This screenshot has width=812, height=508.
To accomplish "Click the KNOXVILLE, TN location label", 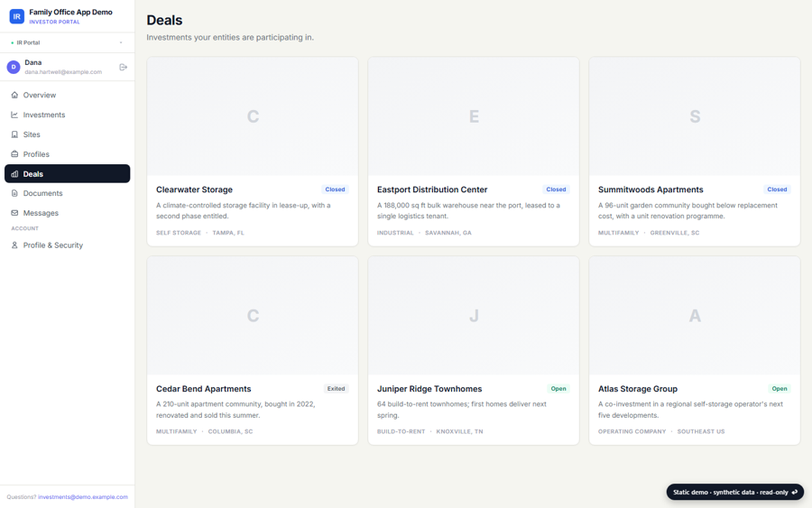I will point(459,431).
